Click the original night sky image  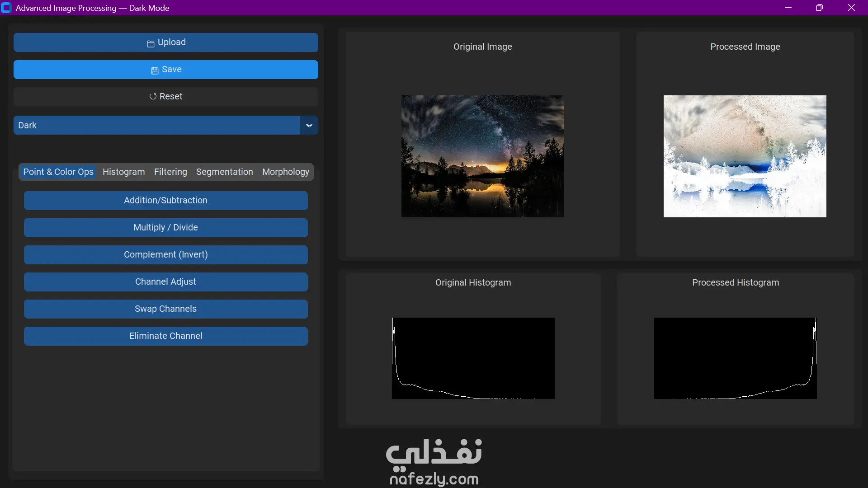[482, 156]
